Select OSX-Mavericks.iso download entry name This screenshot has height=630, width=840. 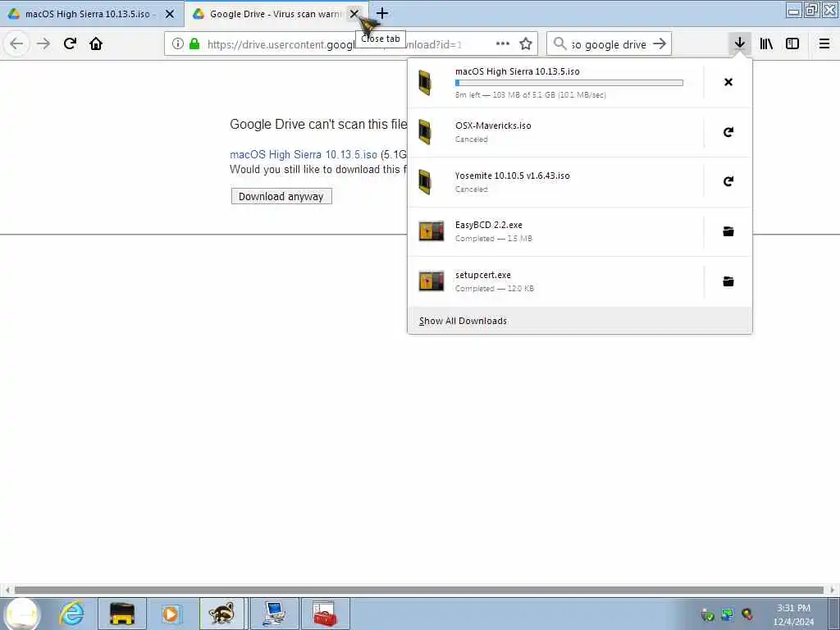pos(493,126)
